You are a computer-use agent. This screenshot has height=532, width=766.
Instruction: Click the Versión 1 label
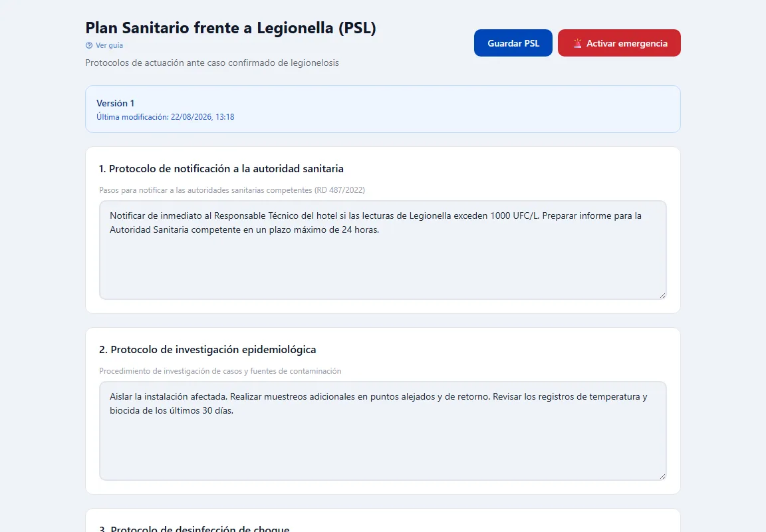(115, 103)
